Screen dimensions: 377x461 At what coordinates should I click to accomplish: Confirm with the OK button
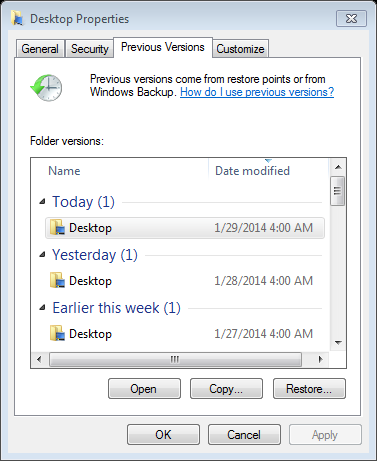click(x=163, y=435)
